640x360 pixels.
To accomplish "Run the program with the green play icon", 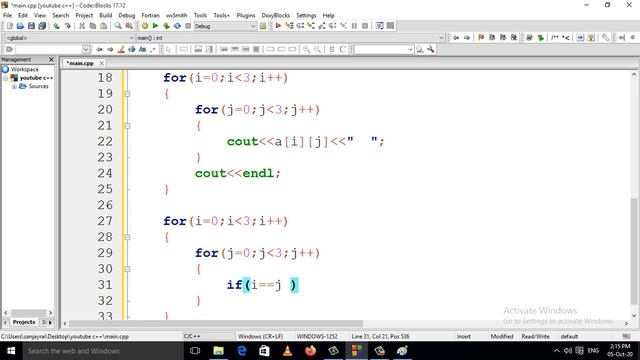I will 156,26.
